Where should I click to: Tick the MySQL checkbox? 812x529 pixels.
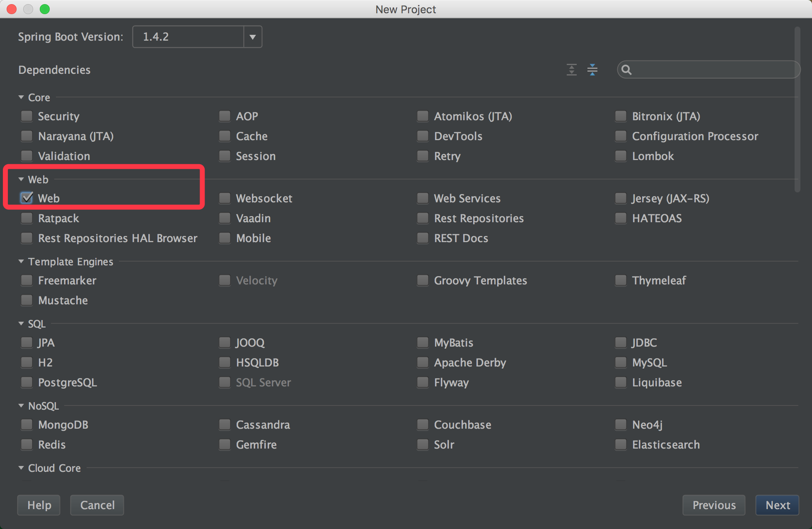click(x=621, y=362)
